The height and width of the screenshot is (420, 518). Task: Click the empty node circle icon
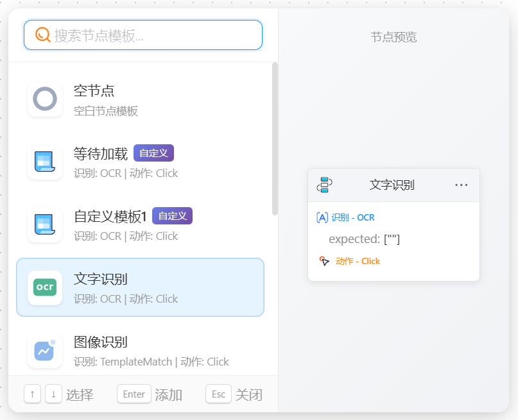[x=45, y=99]
